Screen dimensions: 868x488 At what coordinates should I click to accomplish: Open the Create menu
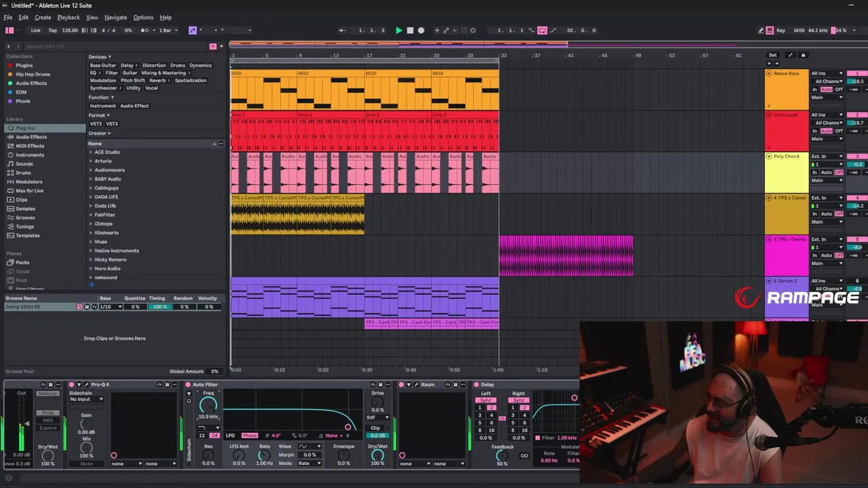coord(43,17)
